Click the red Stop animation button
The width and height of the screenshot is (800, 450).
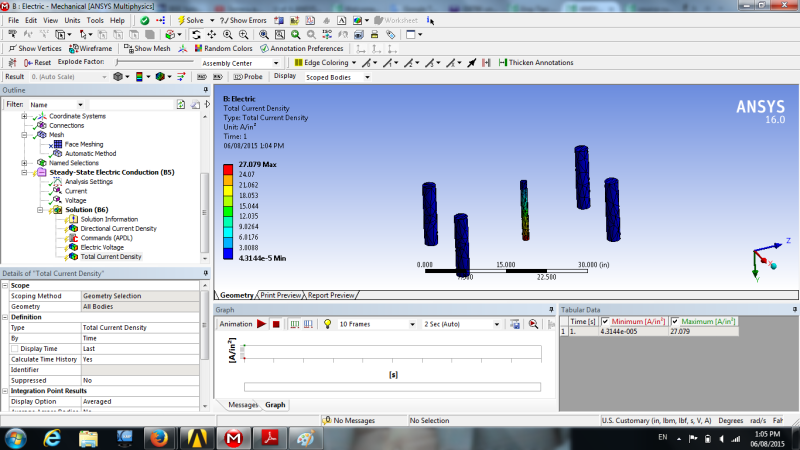tap(276, 324)
